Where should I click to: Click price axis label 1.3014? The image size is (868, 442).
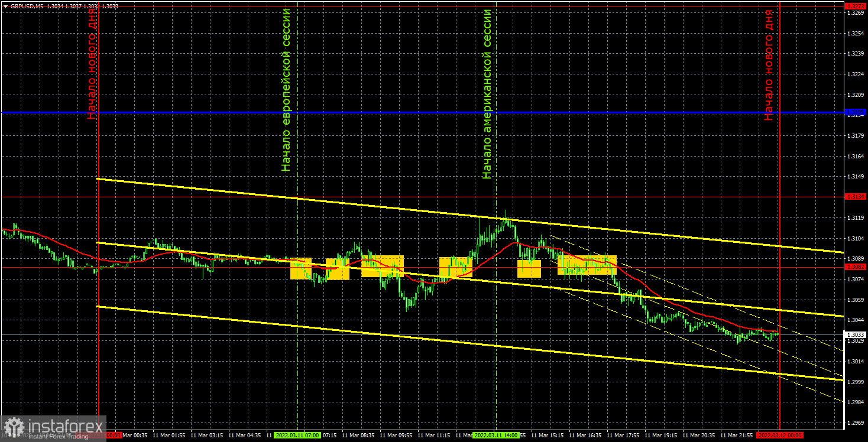[x=856, y=361]
